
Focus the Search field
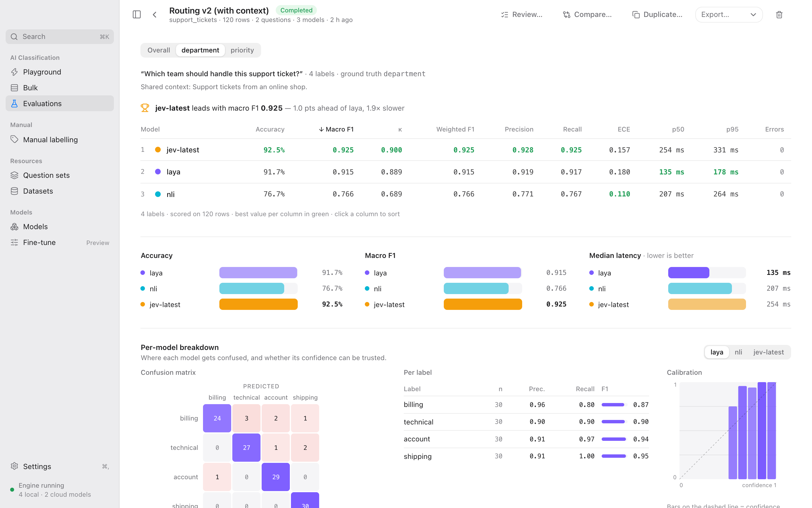tap(60, 37)
